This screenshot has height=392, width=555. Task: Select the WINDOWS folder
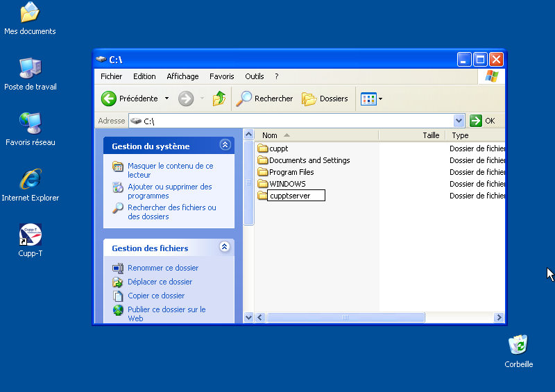coord(287,184)
